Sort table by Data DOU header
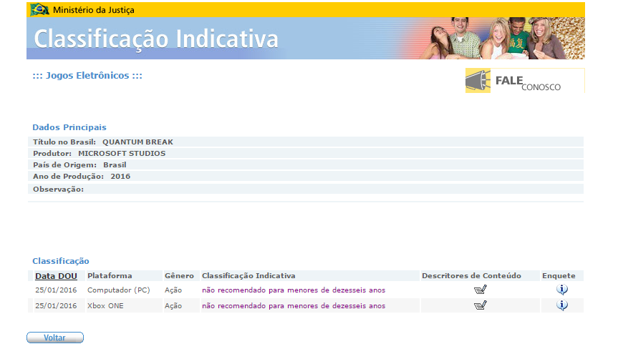Viewport: 618px width, 364px height. click(56, 276)
